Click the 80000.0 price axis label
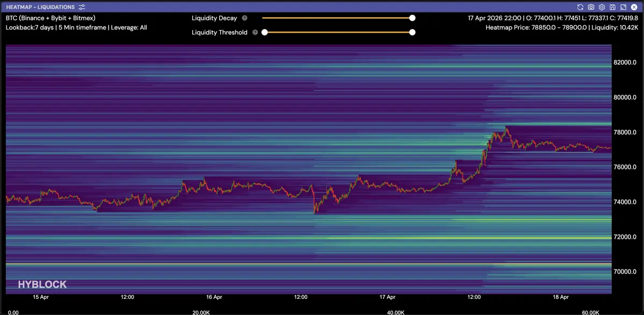This screenshot has width=644, height=315. point(625,97)
